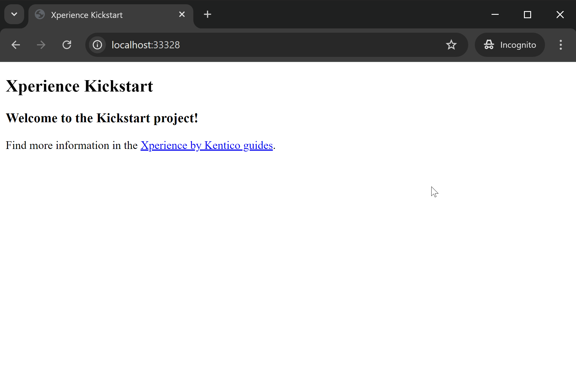Click the globe favicon on the tab

(x=40, y=14)
